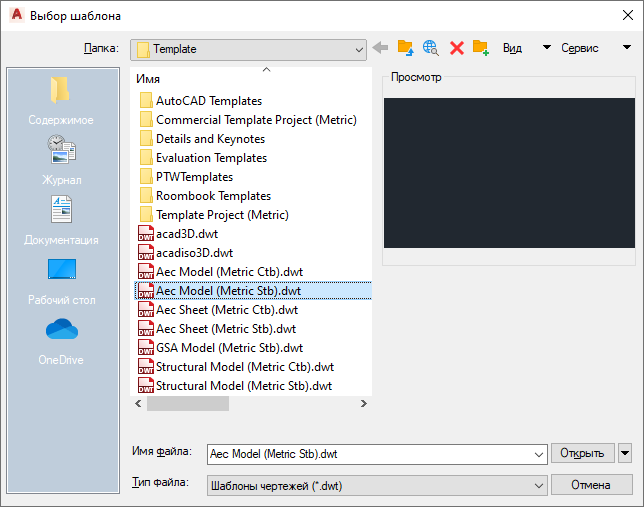Go up one folder level icon

pos(405,48)
